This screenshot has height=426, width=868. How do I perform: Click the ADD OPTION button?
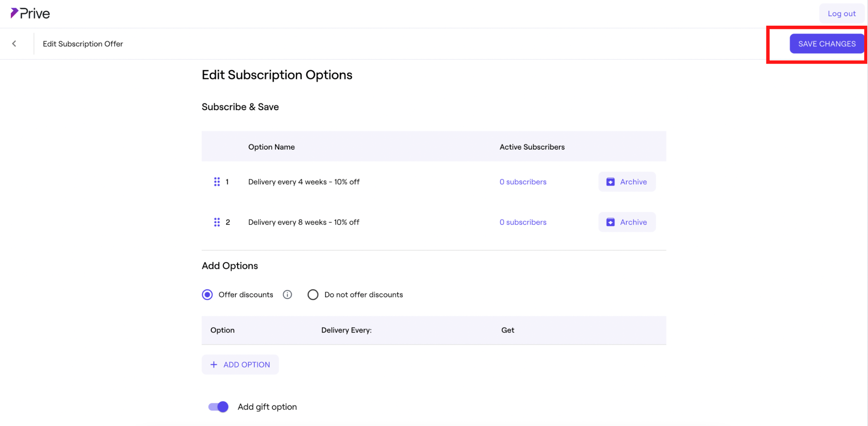[240, 365]
